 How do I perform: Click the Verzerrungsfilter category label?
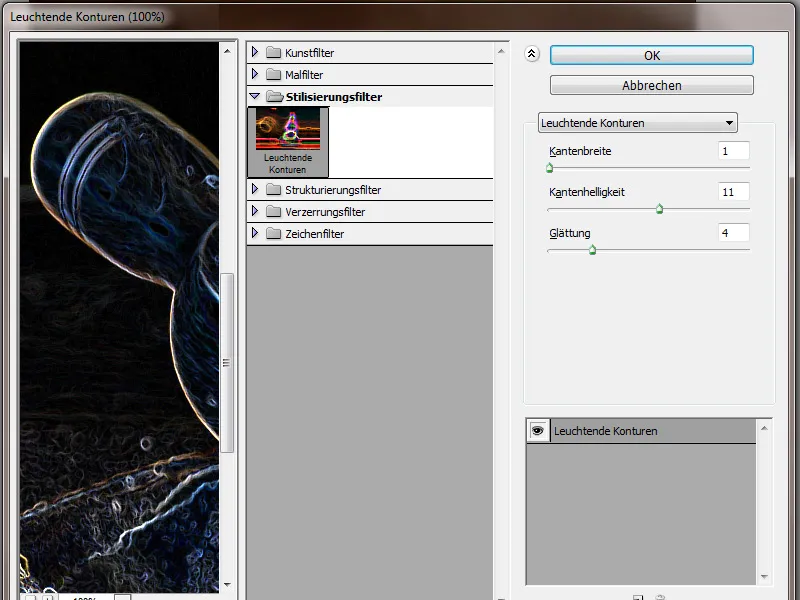pyautogui.click(x=325, y=212)
